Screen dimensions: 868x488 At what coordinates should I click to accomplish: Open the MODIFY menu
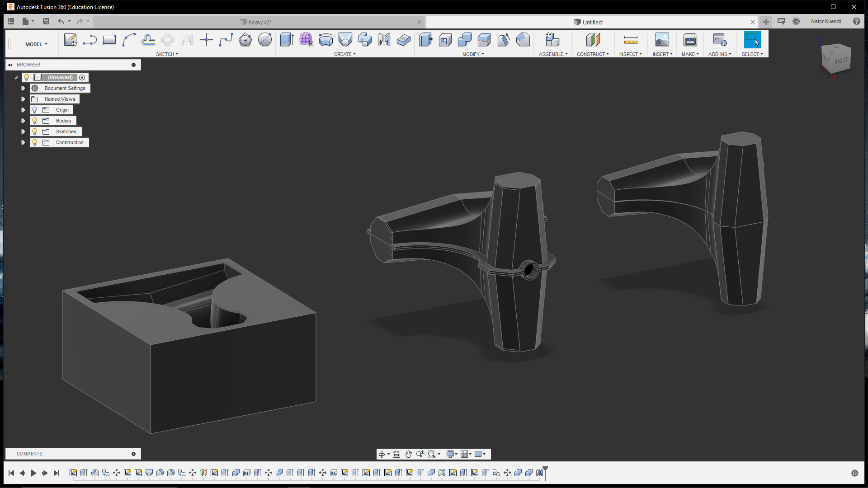pyautogui.click(x=473, y=54)
